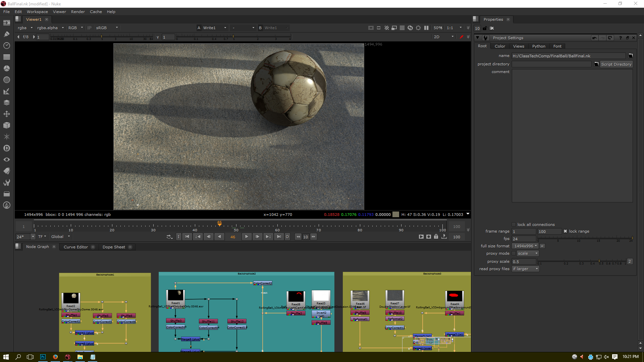Switch to the Curve Editor tab

coord(76,247)
